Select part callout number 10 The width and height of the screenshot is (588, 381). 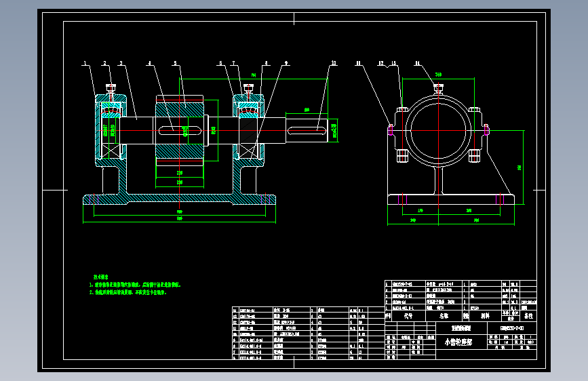(334, 63)
